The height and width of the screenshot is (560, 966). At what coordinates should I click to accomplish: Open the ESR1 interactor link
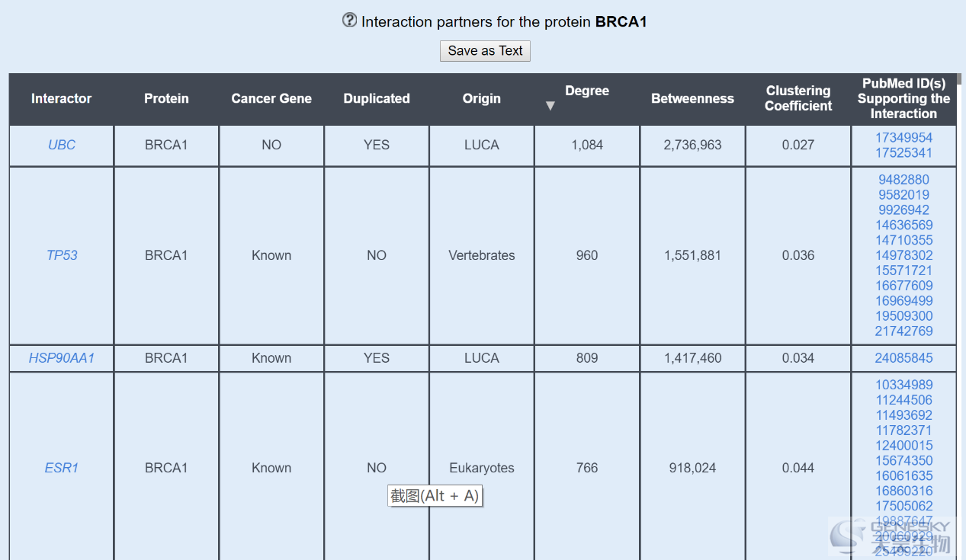[x=62, y=468]
